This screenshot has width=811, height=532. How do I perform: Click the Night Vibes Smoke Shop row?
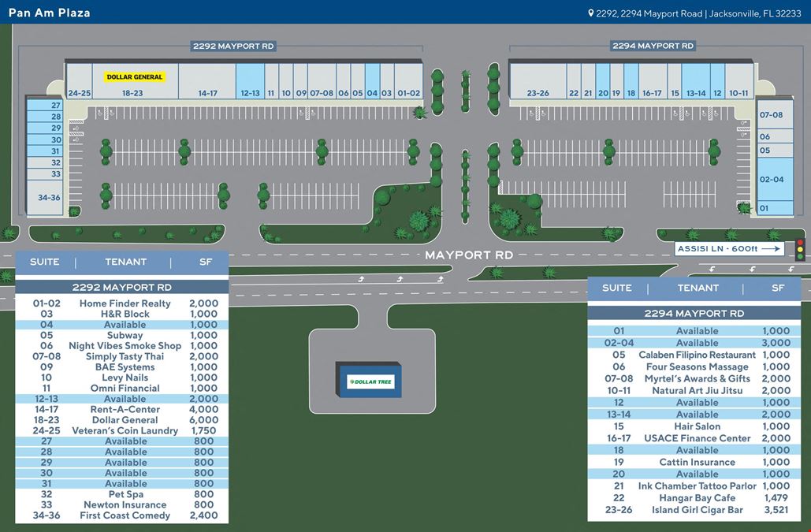point(122,346)
